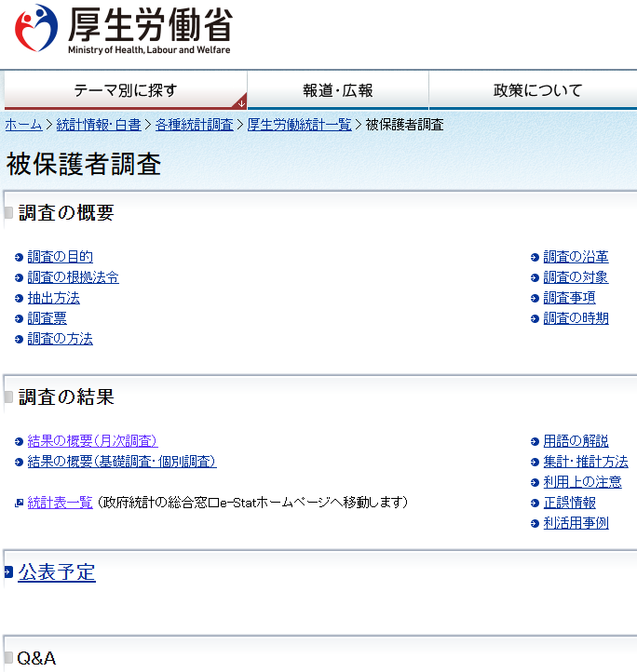Open the 調査の沿革 link
637x672 pixels.
click(576, 257)
